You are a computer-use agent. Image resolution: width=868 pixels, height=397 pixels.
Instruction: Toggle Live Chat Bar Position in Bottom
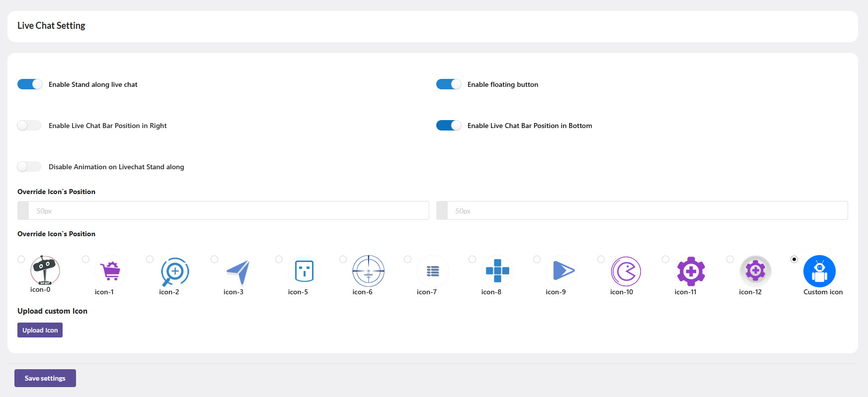click(x=449, y=126)
